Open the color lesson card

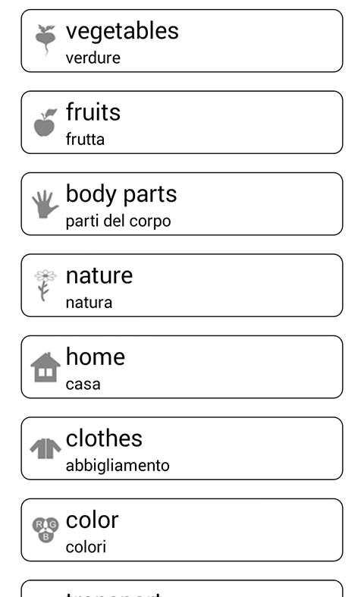(x=182, y=529)
